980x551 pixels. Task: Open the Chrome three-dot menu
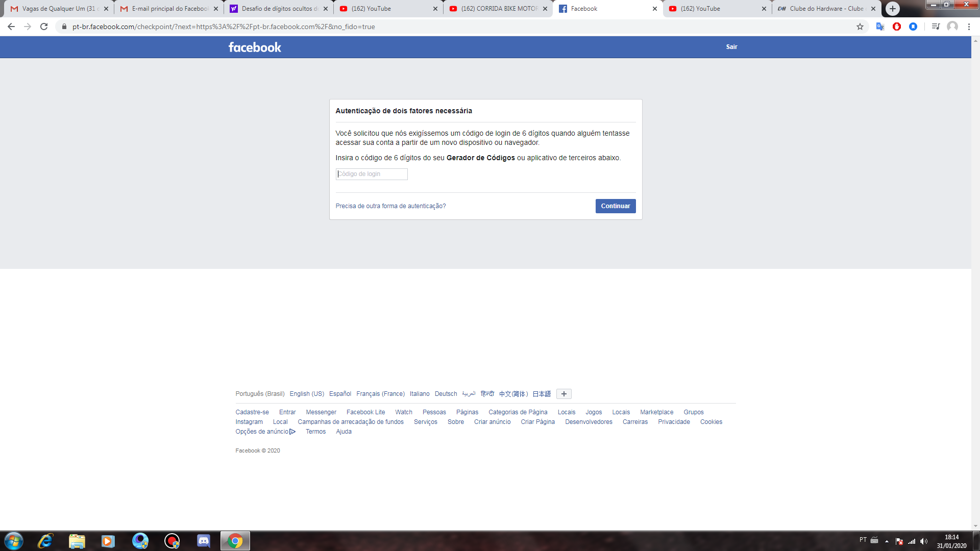pyautogui.click(x=969, y=27)
